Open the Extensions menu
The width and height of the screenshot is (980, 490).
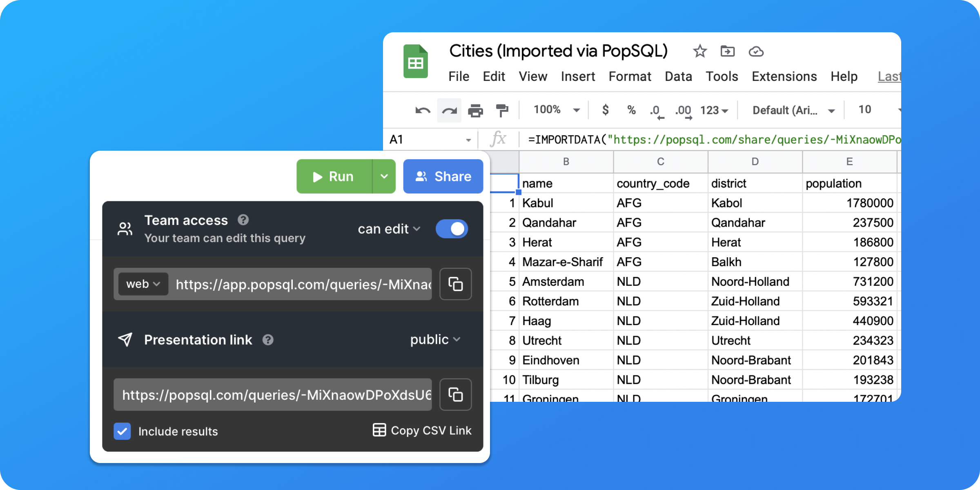784,76
